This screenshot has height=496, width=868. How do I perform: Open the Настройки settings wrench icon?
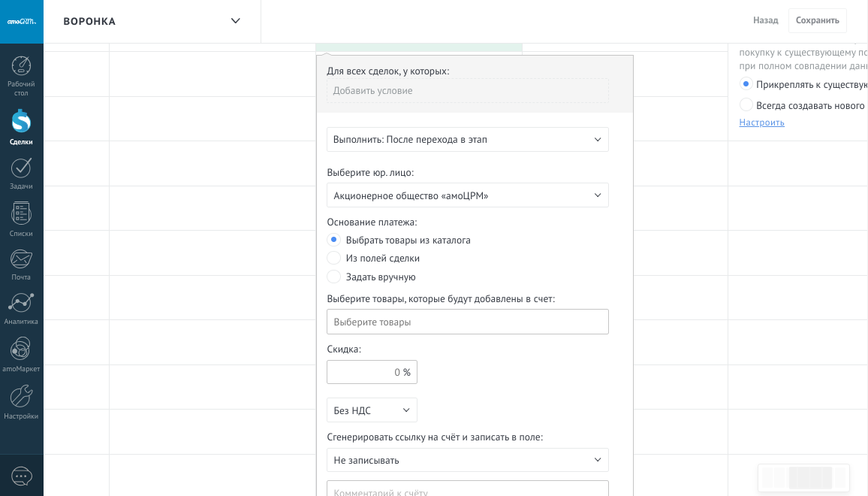click(21, 396)
